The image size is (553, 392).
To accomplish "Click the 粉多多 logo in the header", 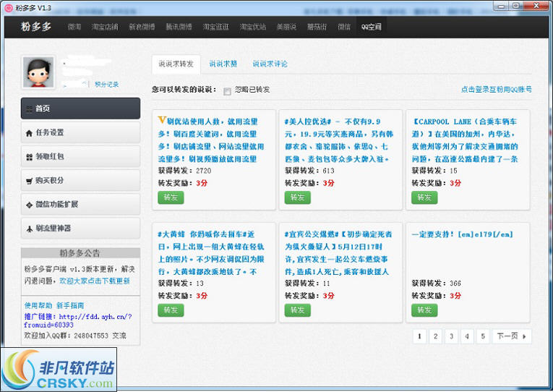I will coord(36,27).
